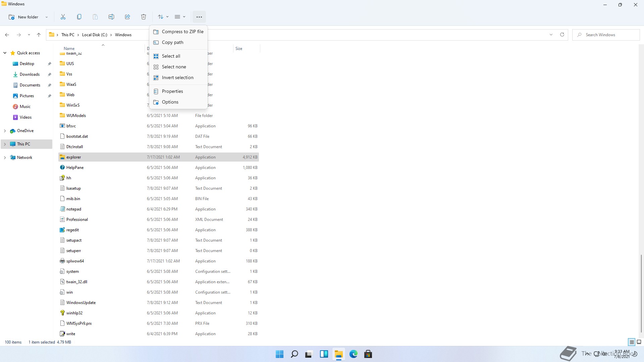Select the WindowsUpdate text document
The image size is (644, 362).
[x=158, y=303]
